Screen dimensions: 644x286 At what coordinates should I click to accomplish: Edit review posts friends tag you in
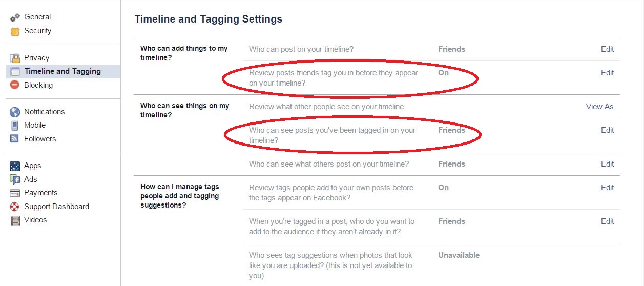point(607,73)
